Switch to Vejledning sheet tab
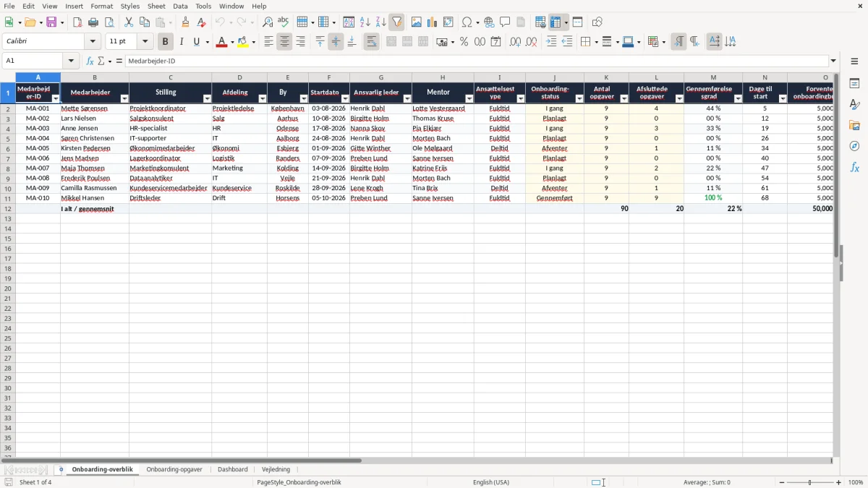 [276, 469]
